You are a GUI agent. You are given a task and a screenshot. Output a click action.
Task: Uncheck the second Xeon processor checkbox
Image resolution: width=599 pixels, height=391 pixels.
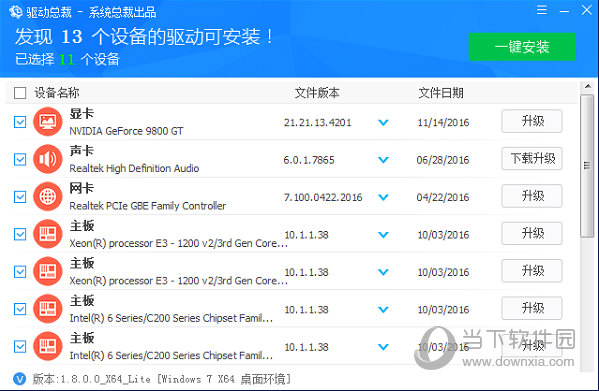point(20,272)
